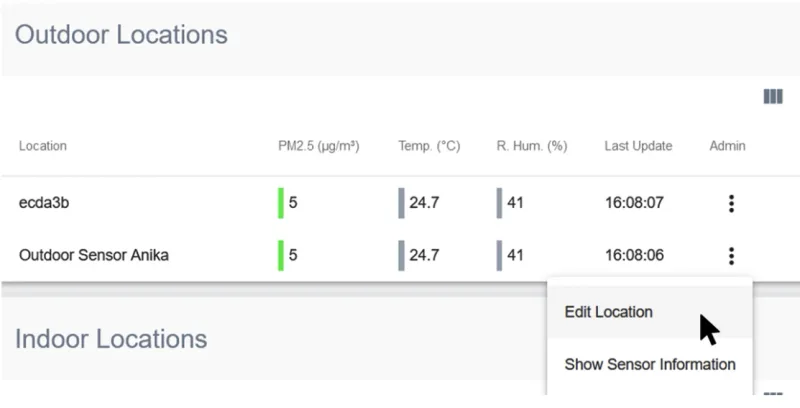Click temperature 24.7 value in ecda3b row
This screenshot has width=800, height=408.
[x=424, y=203]
